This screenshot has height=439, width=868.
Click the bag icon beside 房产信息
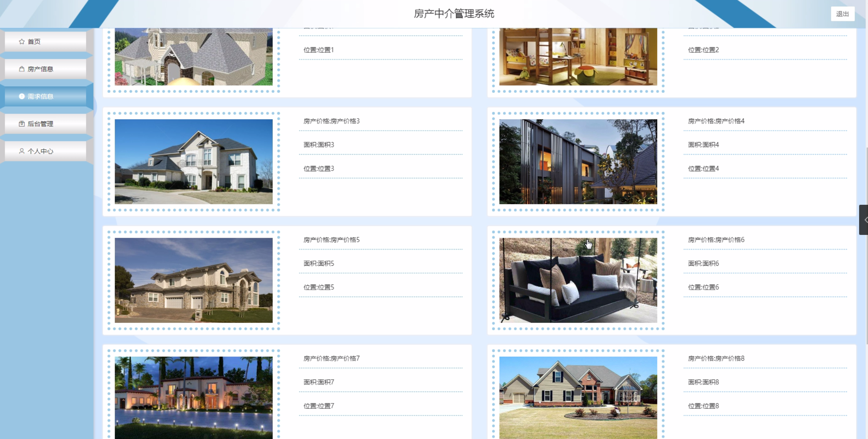pos(22,69)
